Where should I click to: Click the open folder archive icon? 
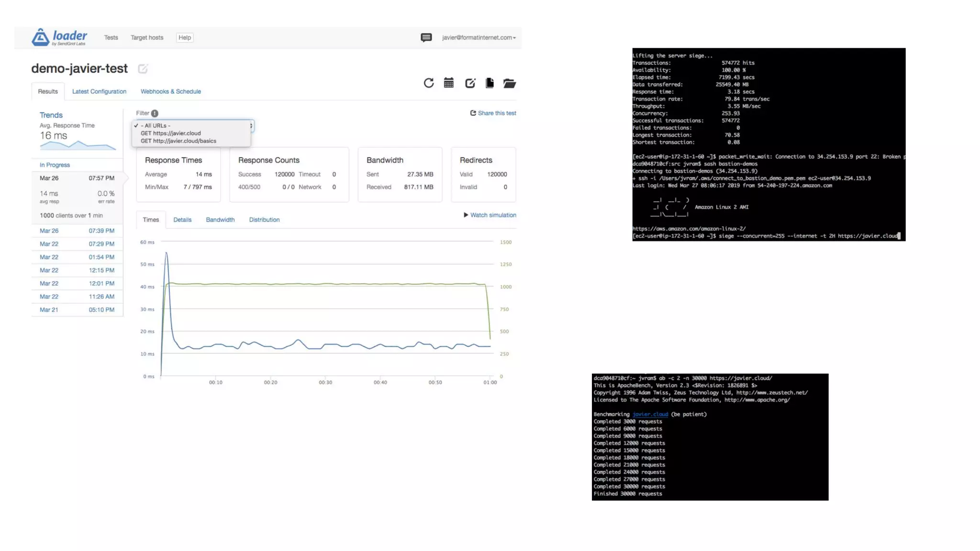click(509, 83)
